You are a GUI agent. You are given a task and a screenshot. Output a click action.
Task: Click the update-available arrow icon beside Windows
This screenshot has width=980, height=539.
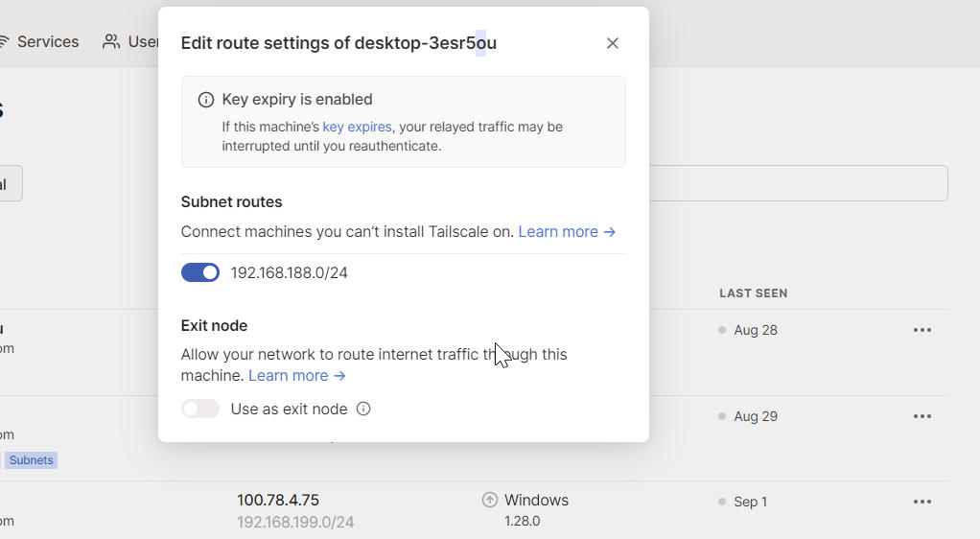(x=490, y=500)
